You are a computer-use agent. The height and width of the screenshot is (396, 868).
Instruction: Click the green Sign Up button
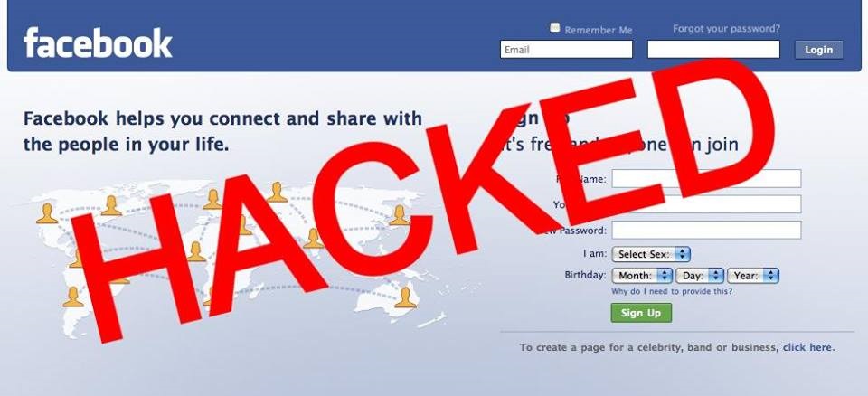tap(641, 313)
